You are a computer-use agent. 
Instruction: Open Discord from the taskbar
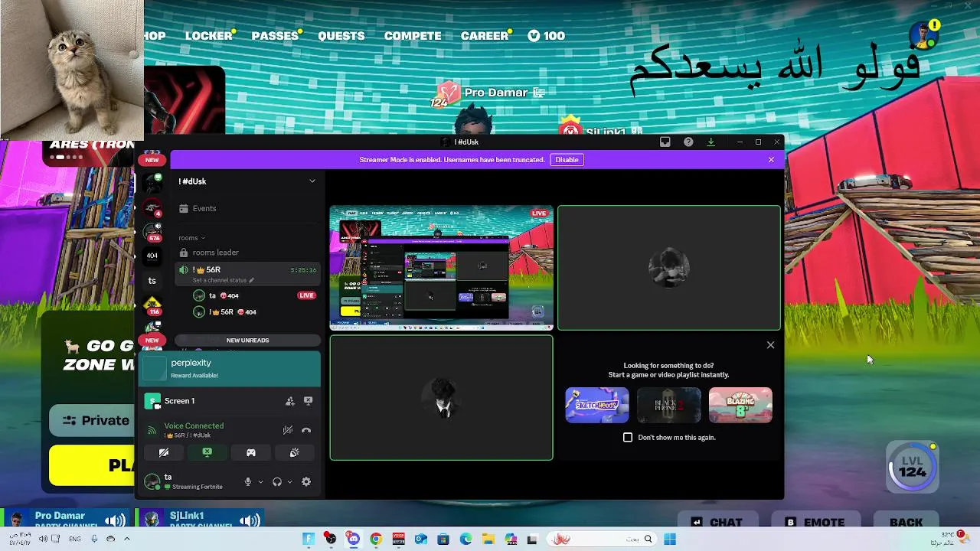click(x=353, y=540)
